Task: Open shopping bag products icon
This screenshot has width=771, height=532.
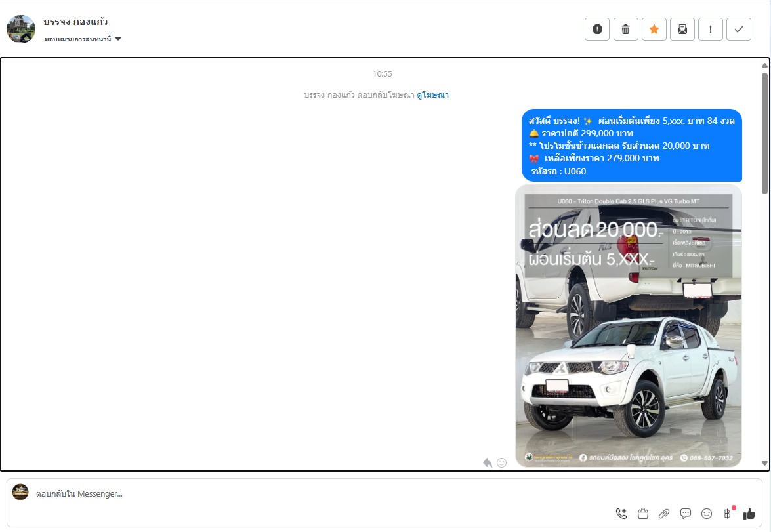Action: click(x=642, y=514)
